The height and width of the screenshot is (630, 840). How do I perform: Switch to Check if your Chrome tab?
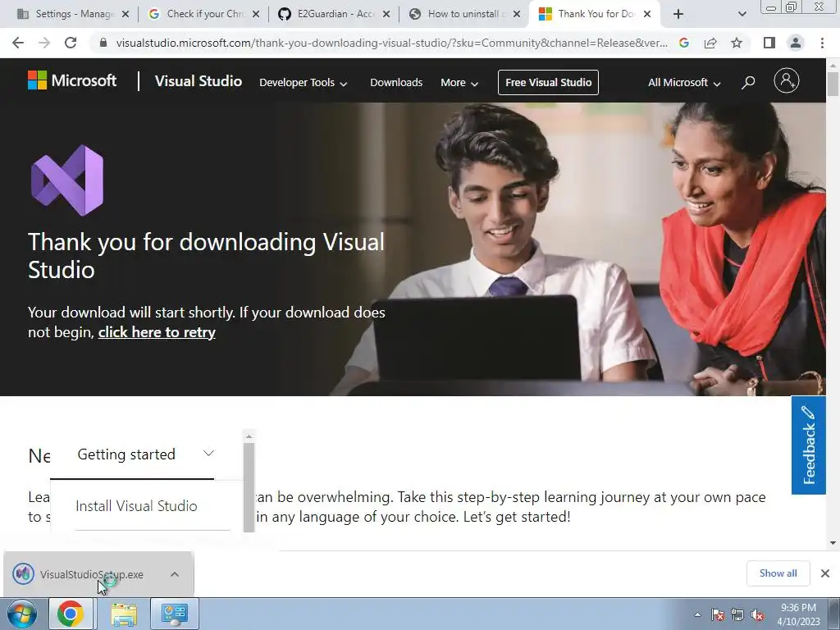click(x=203, y=14)
